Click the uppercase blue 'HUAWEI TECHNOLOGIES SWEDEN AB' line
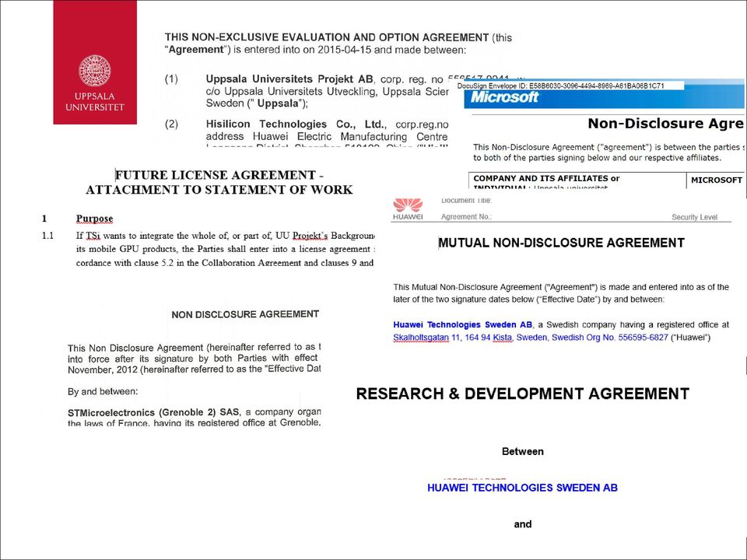Viewport: 747px width, 560px height. pos(523,488)
